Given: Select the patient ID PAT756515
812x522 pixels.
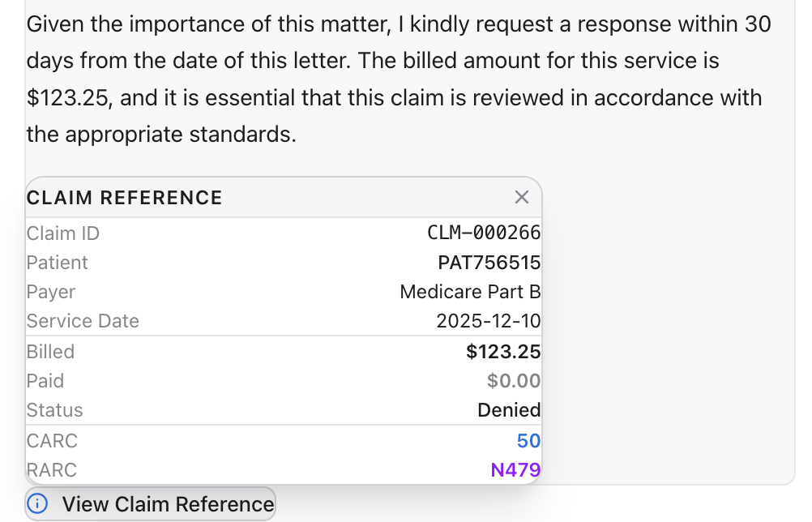Looking at the screenshot, I should [489, 263].
